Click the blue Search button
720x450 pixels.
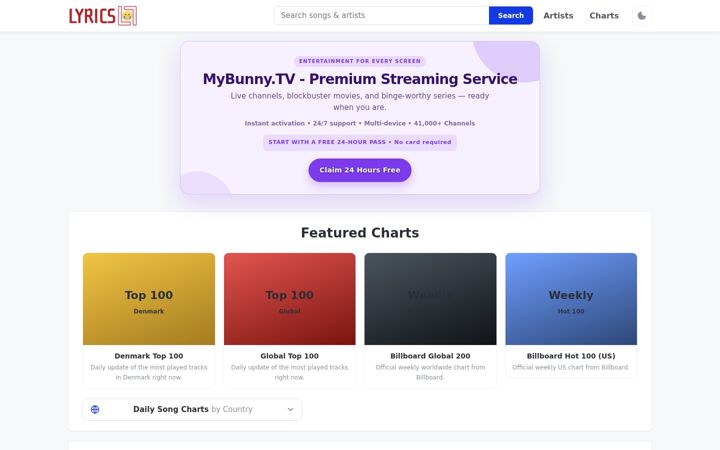point(511,16)
